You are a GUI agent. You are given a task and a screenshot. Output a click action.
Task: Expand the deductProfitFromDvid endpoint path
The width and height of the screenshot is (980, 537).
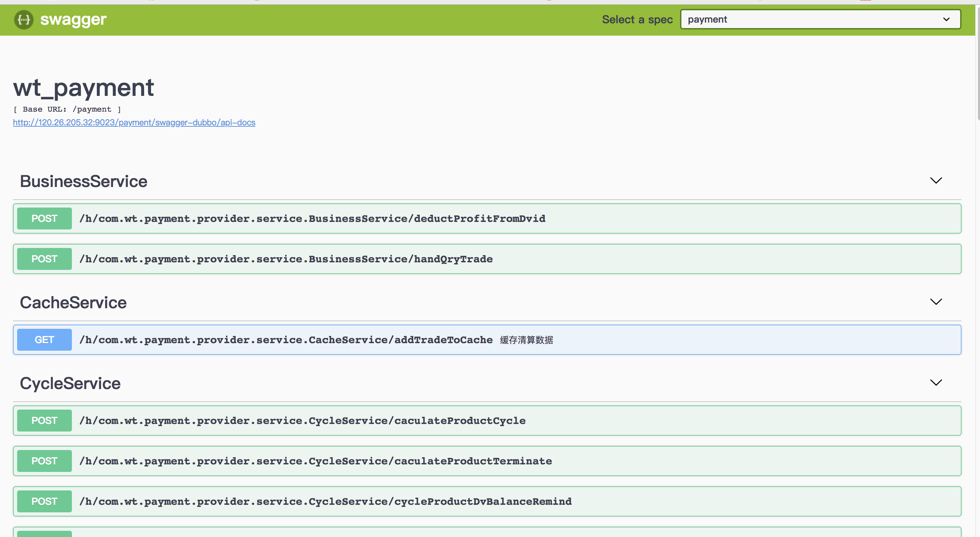(312, 218)
